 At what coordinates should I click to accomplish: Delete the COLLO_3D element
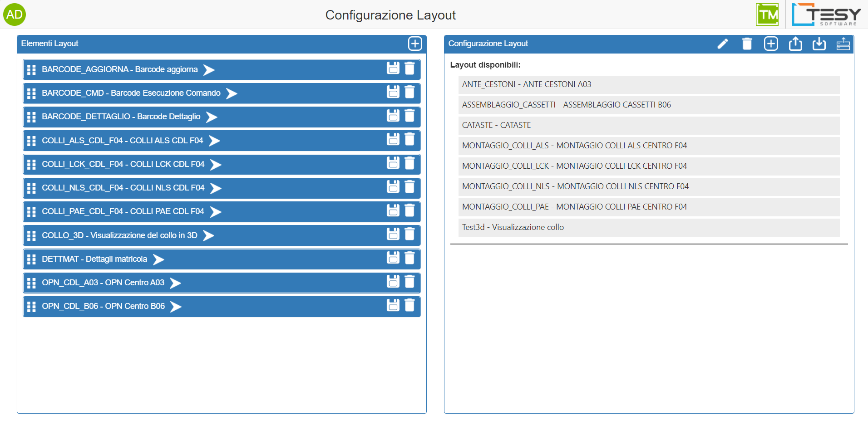click(409, 234)
